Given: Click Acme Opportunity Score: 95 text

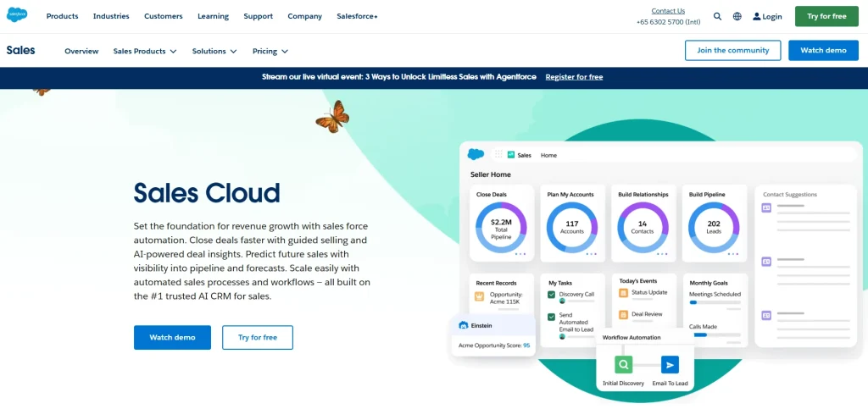Looking at the screenshot, I should [494, 345].
